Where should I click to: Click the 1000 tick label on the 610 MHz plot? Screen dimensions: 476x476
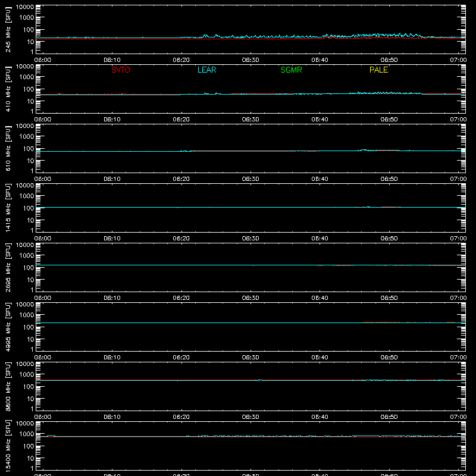[x=27, y=136]
